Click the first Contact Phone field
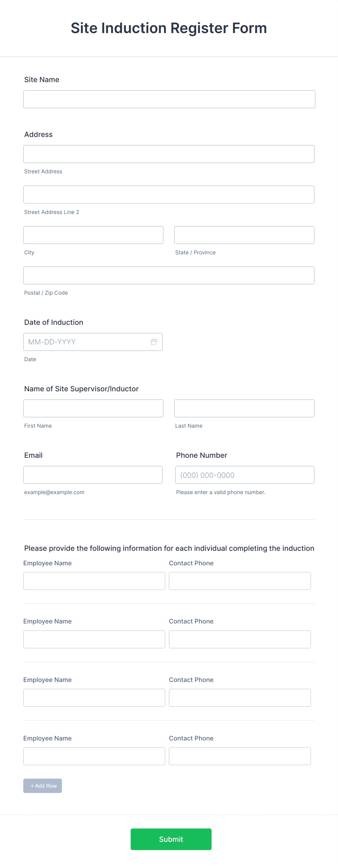The image size is (338, 868). point(240,581)
